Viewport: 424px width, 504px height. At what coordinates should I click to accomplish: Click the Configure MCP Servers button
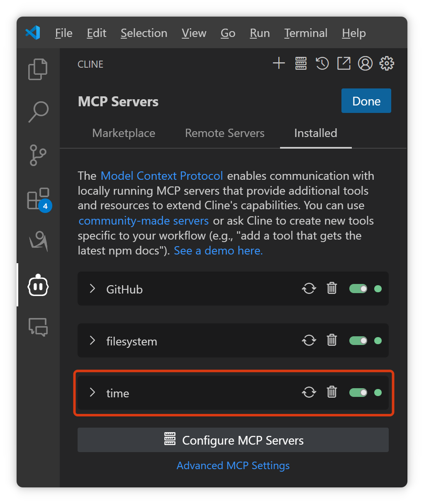point(233,440)
